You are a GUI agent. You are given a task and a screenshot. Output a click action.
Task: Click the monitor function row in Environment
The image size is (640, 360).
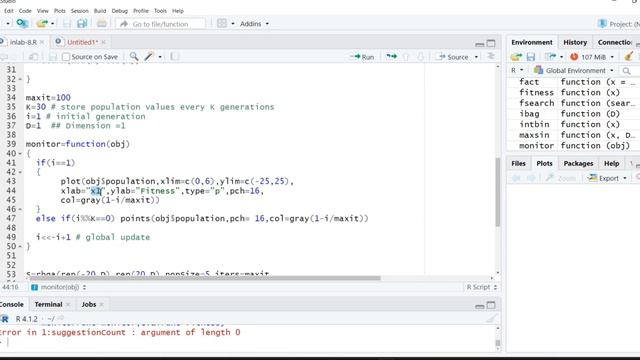[x=573, y=146]
